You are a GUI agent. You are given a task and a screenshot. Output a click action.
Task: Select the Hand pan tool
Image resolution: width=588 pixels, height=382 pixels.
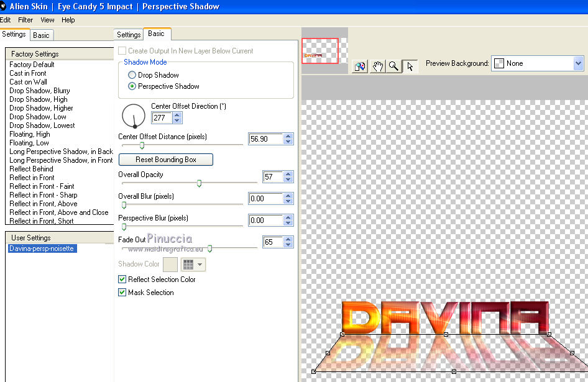[x=377, y=66]
